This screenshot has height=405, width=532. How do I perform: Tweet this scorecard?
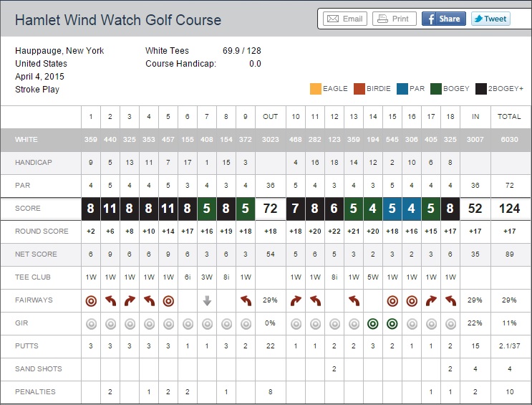click(490, 19)
